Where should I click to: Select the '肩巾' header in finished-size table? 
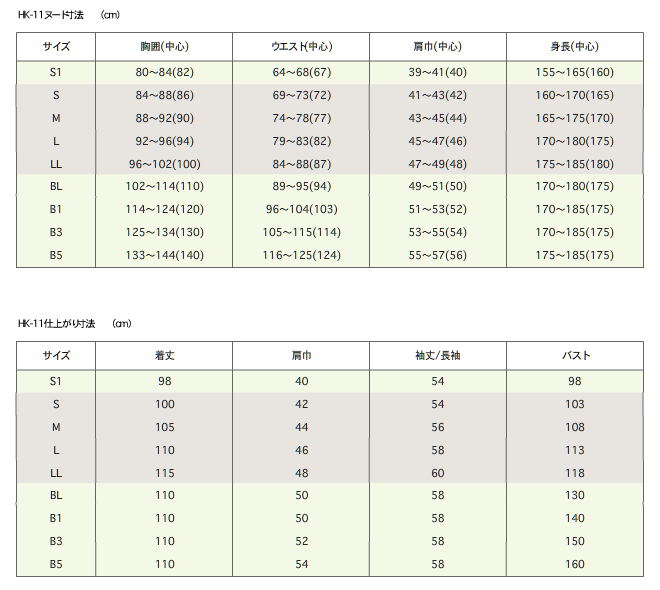pos(302,356)
